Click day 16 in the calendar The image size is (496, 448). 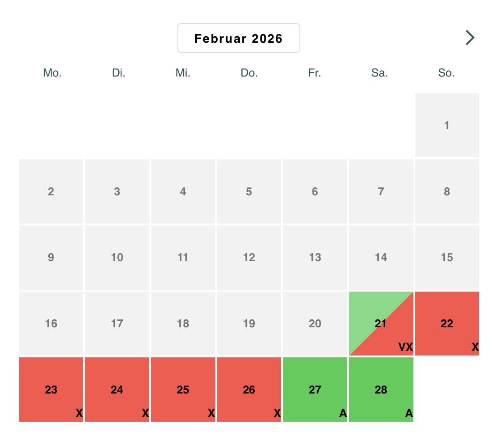click(51, 323)
